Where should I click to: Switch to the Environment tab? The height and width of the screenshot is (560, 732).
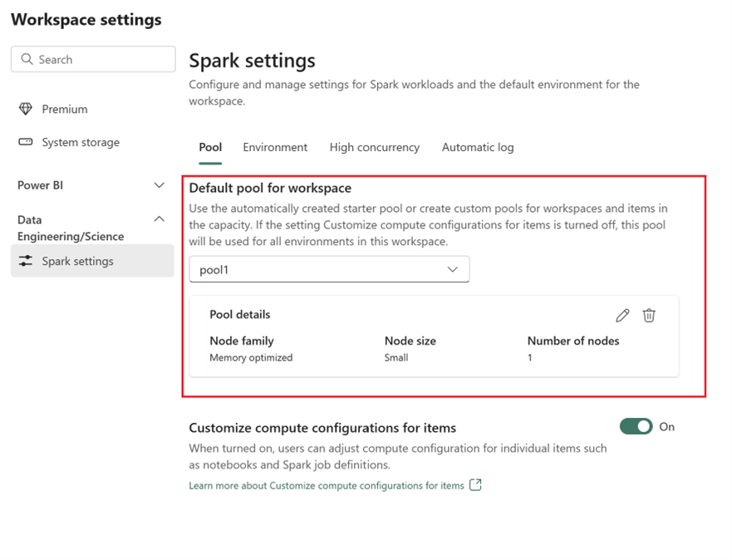[x=275, y=147]
